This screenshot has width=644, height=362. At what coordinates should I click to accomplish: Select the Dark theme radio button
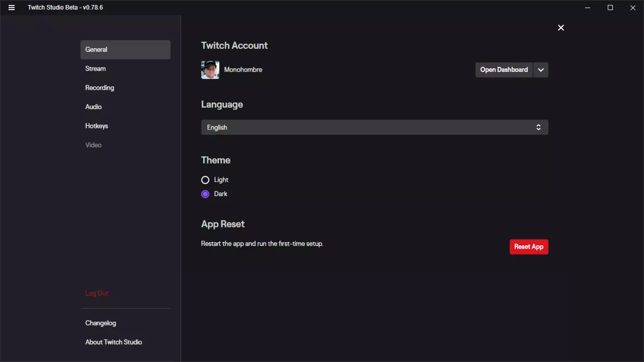(x=205, y=194)
